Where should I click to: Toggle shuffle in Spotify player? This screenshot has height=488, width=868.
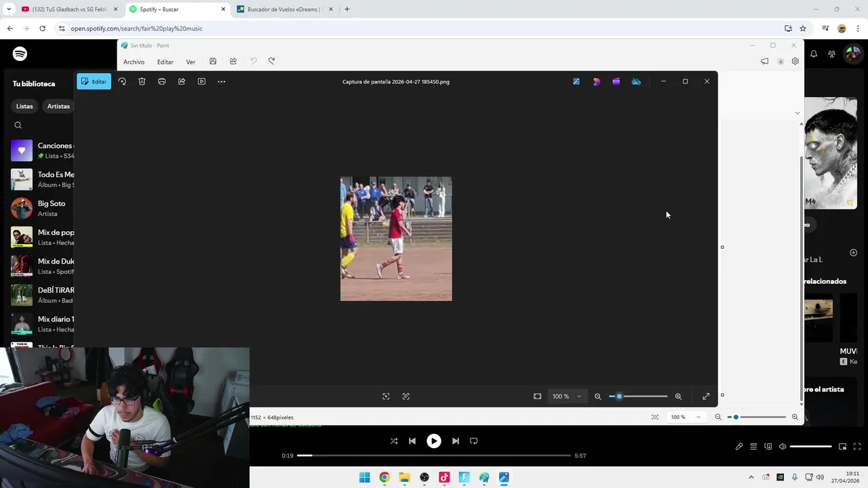394,441
